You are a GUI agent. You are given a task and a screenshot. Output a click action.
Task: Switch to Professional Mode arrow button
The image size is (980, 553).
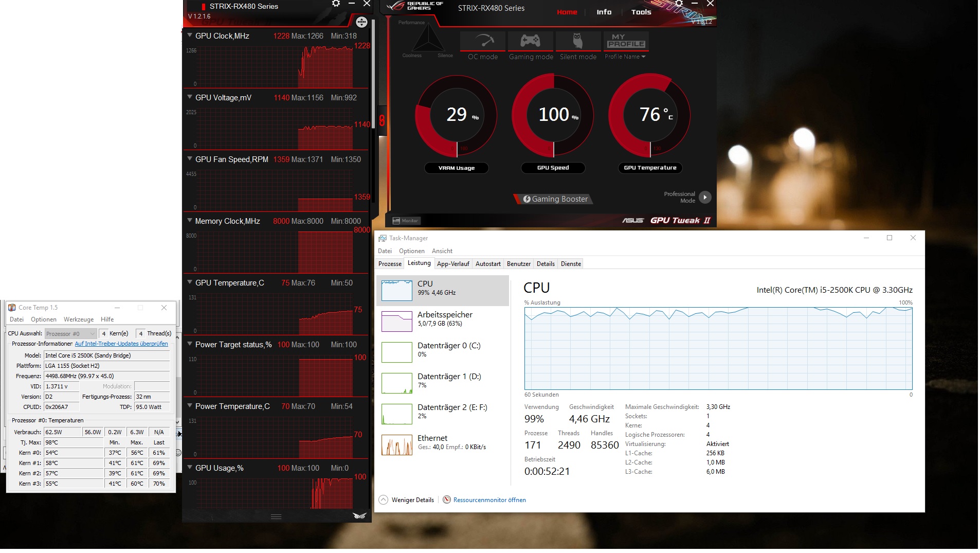coord(705,197)
